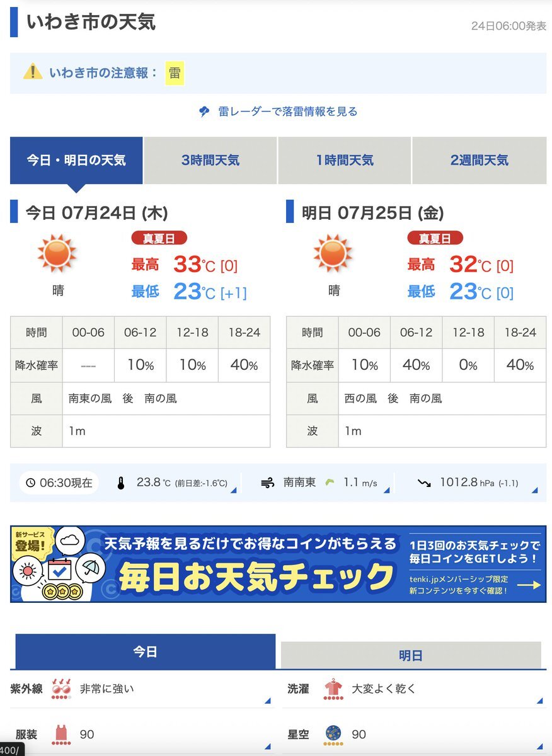
Task: Open the 2週間天気 tab
Action: (x=480, y=161)
